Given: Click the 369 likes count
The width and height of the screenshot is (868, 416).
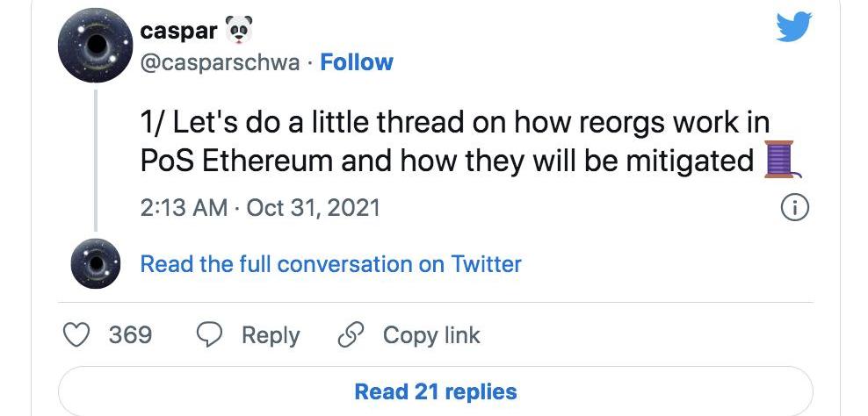Looking at the screenshot, I should point(130,335).
